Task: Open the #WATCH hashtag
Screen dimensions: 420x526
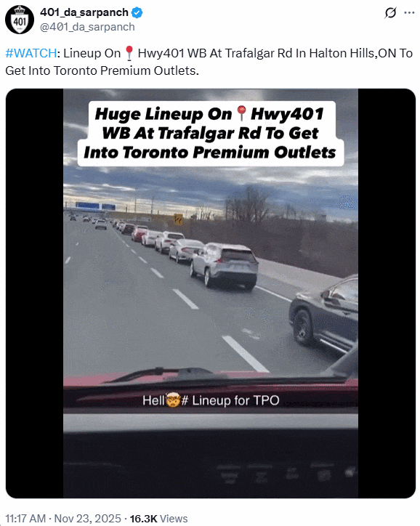Action: click(x=31, y=53)
